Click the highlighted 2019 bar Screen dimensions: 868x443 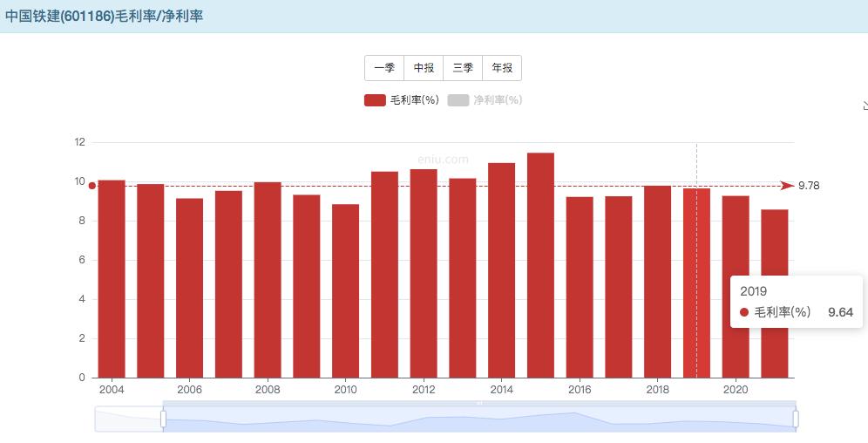[x=696, y=283]
